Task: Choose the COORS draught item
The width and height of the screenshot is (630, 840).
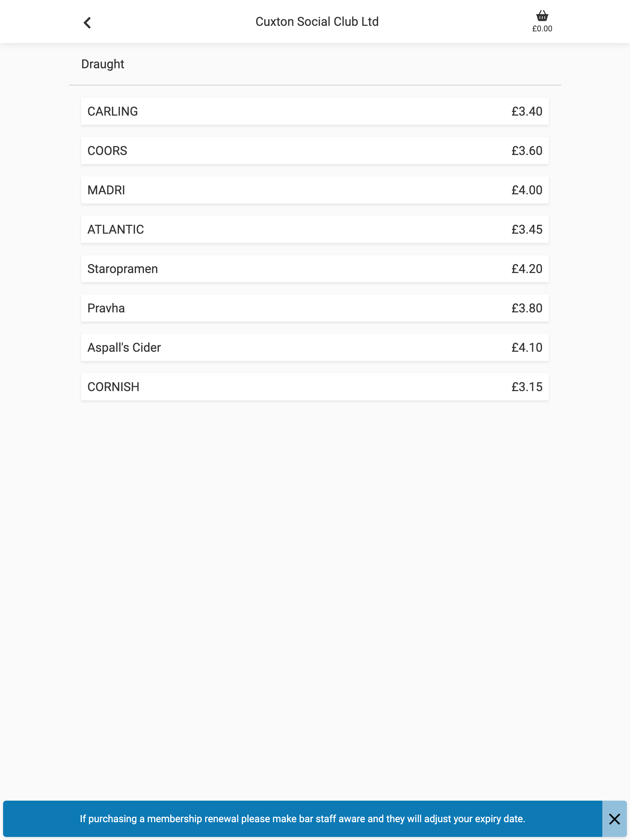Action: (315, 151)
